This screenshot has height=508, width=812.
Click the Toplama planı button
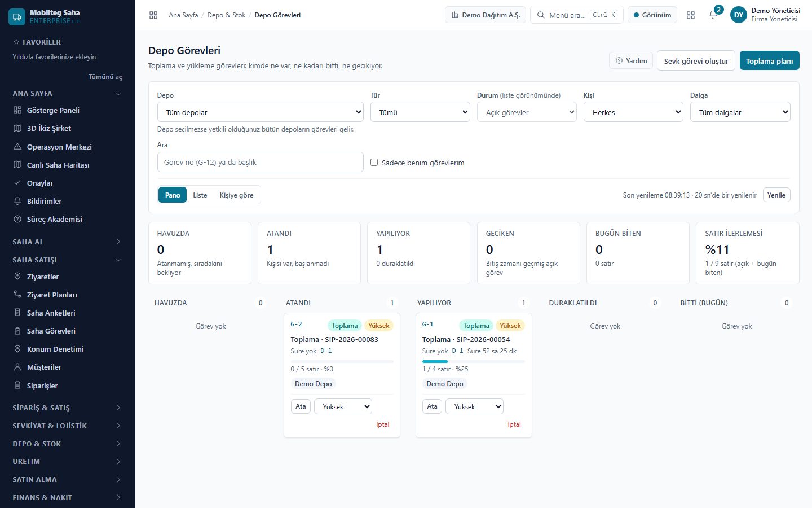point(769,61)
